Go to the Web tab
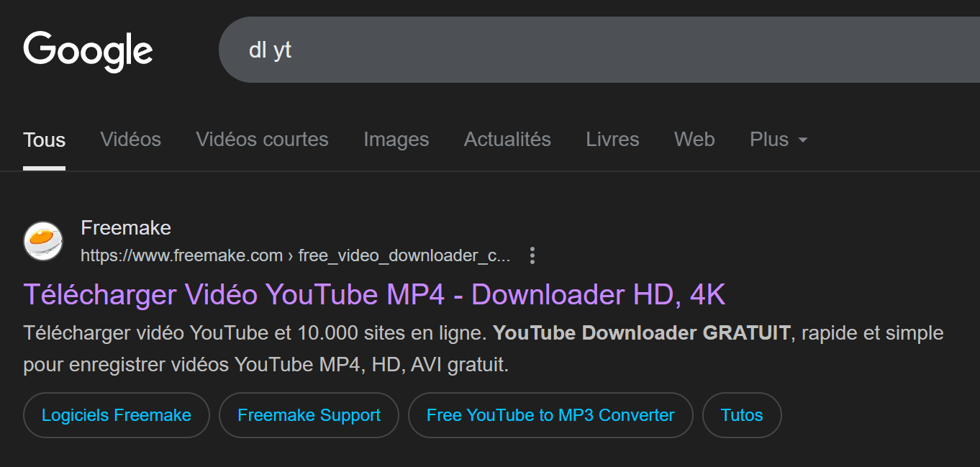980x467 pixels. point(694,140)
